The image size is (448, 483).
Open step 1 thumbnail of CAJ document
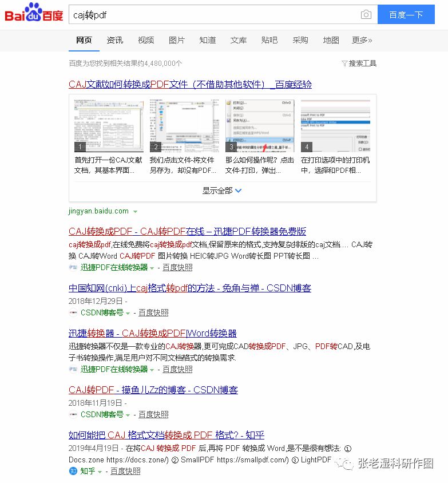click(109, 126)
